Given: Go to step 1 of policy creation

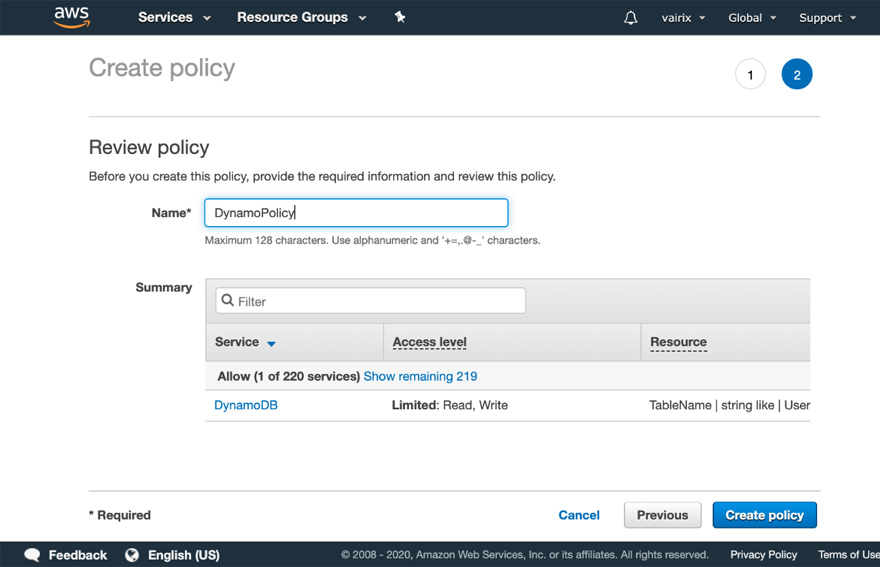Looking at the screenshot, I should pos(750,74).
